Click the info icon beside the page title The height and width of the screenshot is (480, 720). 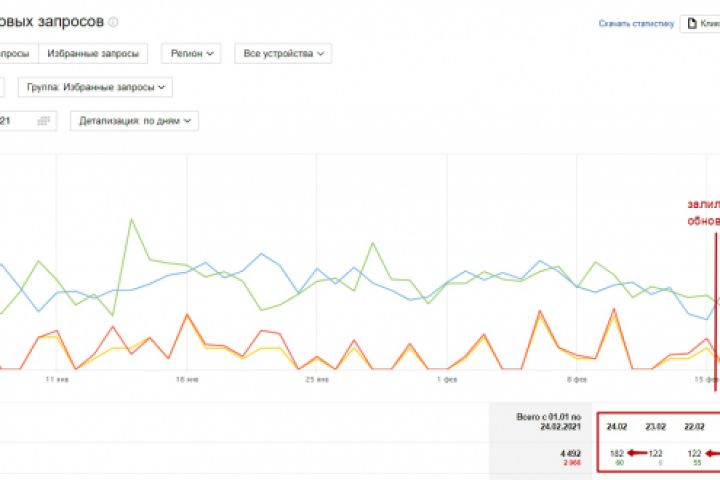(x=113, y=22)
